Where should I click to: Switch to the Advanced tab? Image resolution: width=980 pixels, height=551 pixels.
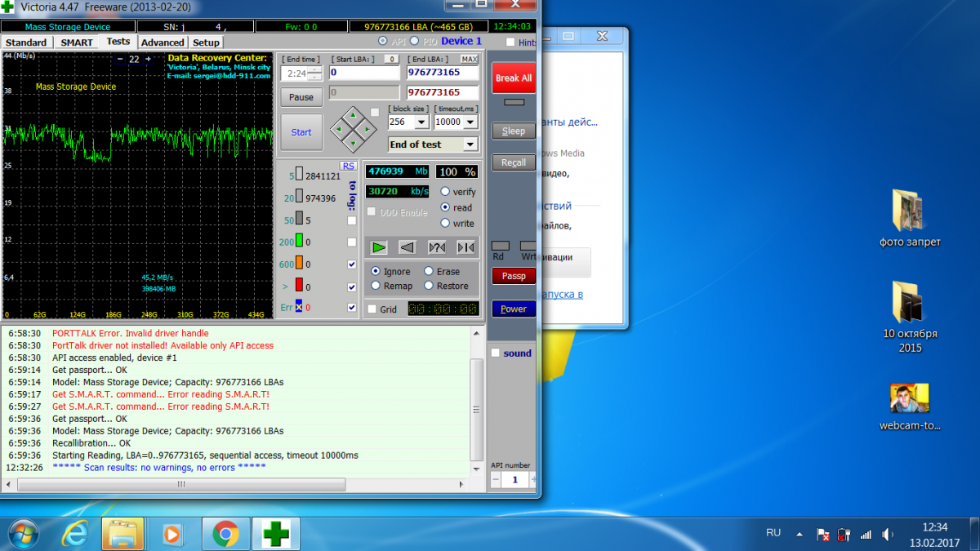click(x=163, y=42)
